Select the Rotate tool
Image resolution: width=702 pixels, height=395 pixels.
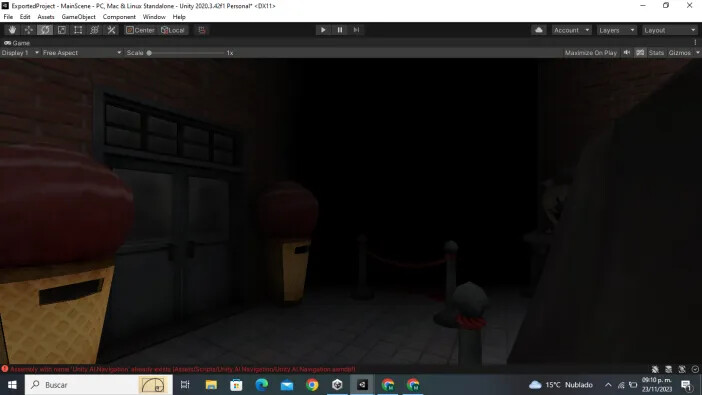(45, 30)
